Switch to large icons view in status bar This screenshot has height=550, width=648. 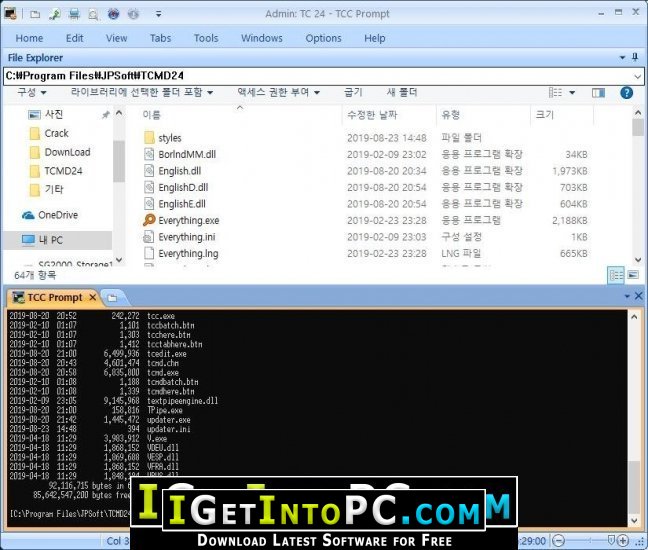coord(632,274)
